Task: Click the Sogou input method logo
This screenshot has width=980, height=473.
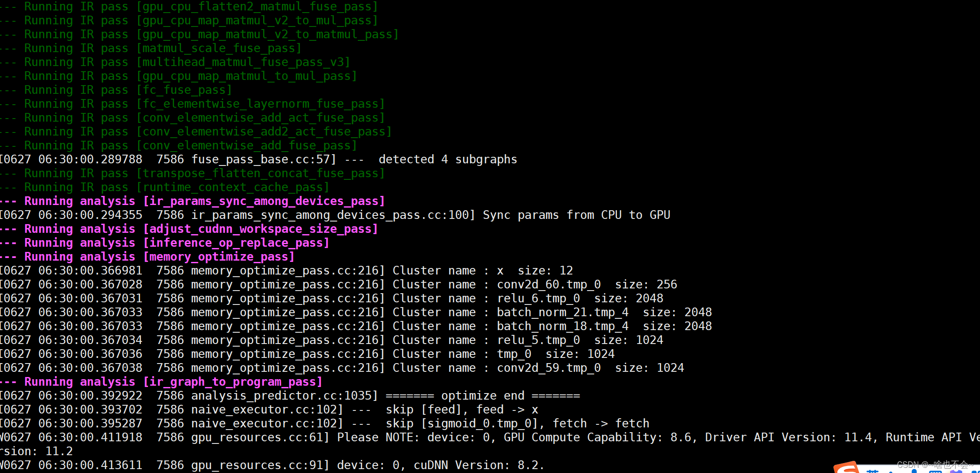Action: pos(847,468)
